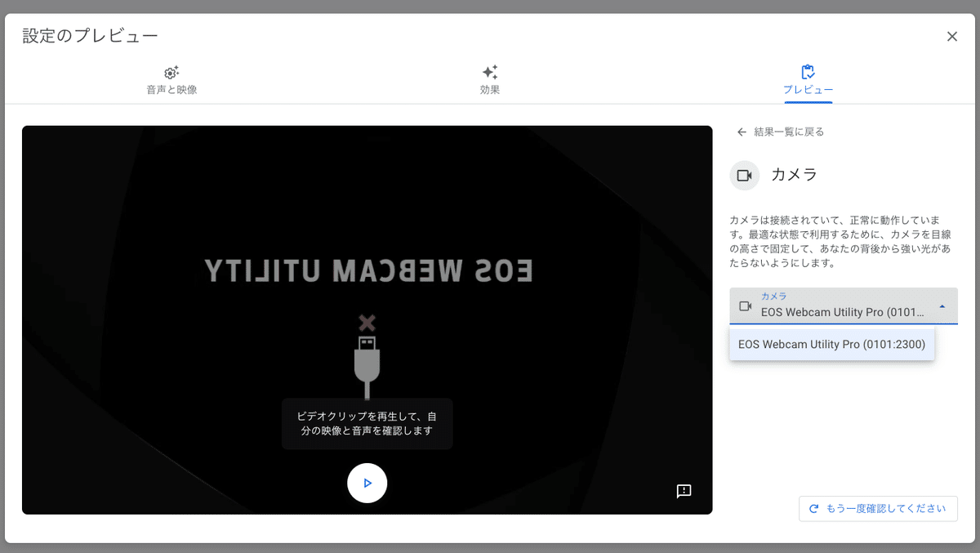Click the round camera icon beside カメラ heading
The height and width of the screenshot is (553, 980).
tap(744, 176)
